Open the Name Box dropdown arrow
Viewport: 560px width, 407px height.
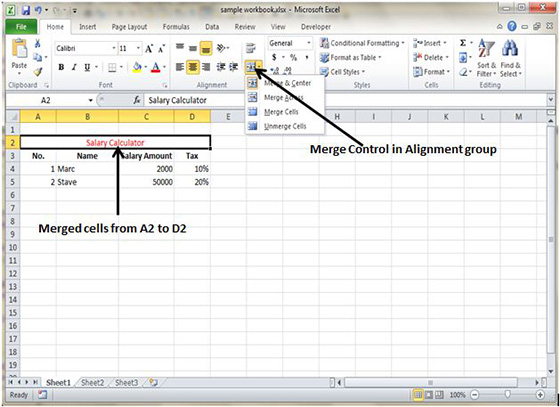pos(90,100)
